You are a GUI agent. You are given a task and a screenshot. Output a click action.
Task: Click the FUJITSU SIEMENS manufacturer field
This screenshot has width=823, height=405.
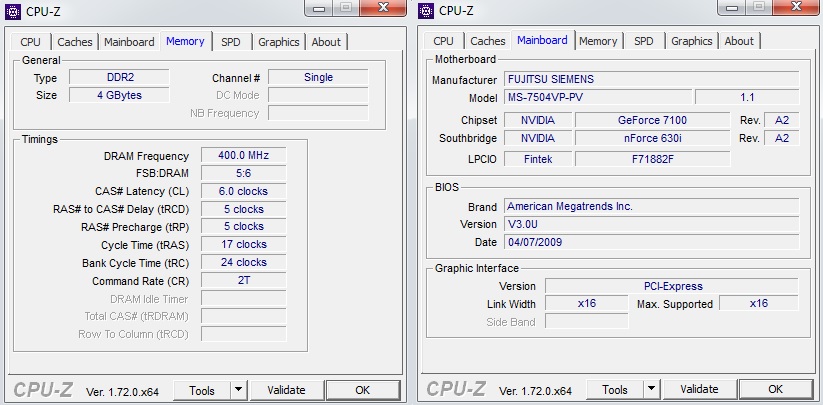(651, 80)
